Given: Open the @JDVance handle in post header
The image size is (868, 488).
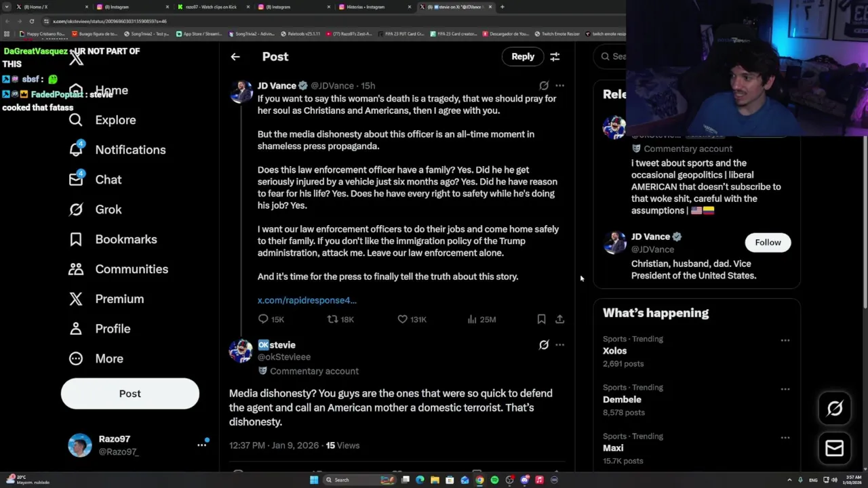Looking at the screenshot, I should (x=332, y=86).
